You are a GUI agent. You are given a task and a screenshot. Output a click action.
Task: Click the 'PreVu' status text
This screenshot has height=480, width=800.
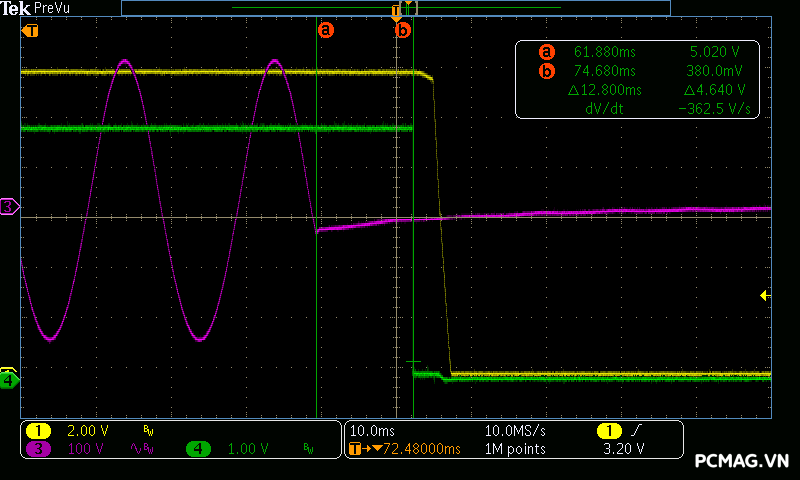coord(52,8)
